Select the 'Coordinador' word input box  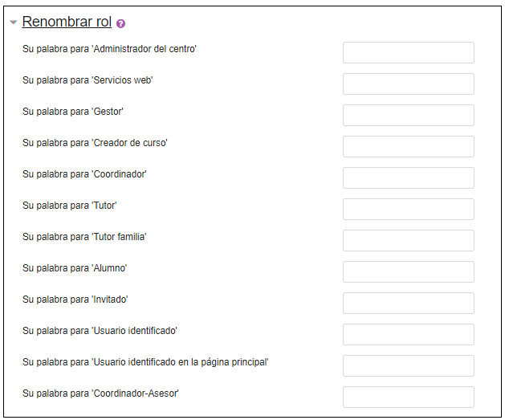409,177
